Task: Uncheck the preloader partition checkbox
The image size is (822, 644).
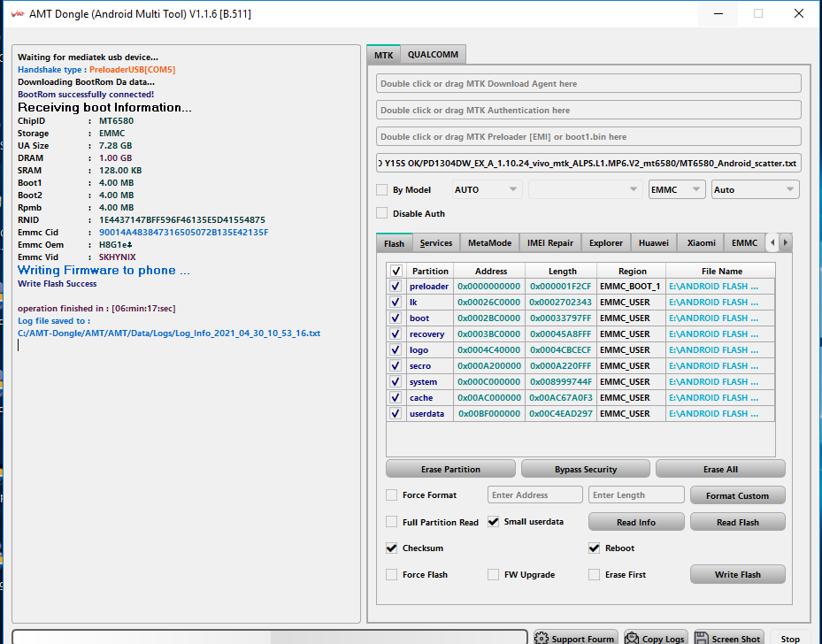Action: tap(396, 286)
